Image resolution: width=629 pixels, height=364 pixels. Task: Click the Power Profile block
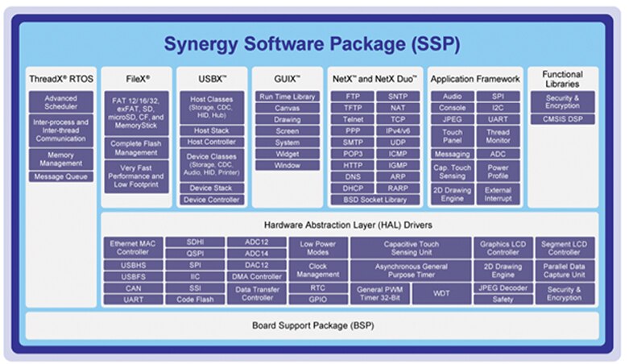point(498,172)
